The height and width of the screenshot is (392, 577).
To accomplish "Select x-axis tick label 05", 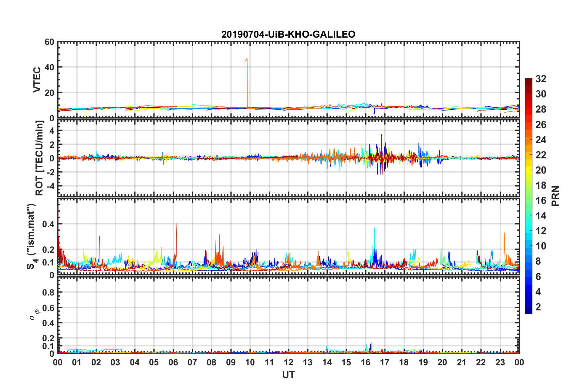I will click(154, 362).
